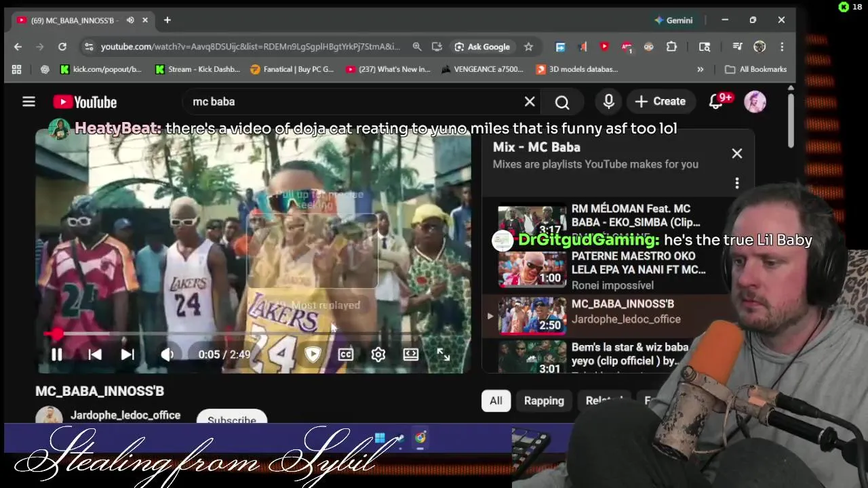
Task: Select the Rapping filter chip
Action: pos(544,401)
